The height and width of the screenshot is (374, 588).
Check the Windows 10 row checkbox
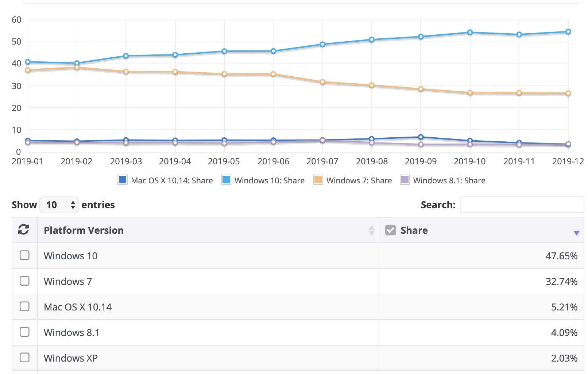tap(24, 255)
